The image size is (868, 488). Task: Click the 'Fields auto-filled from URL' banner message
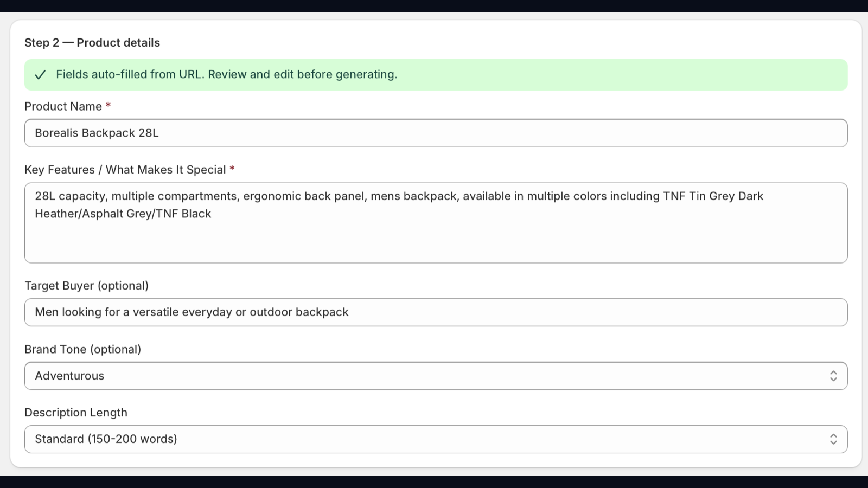click(x=226, y=74)
